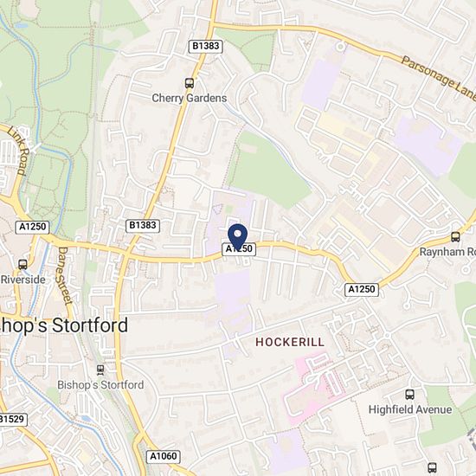Click the B1529 road shield

[12, 420]
